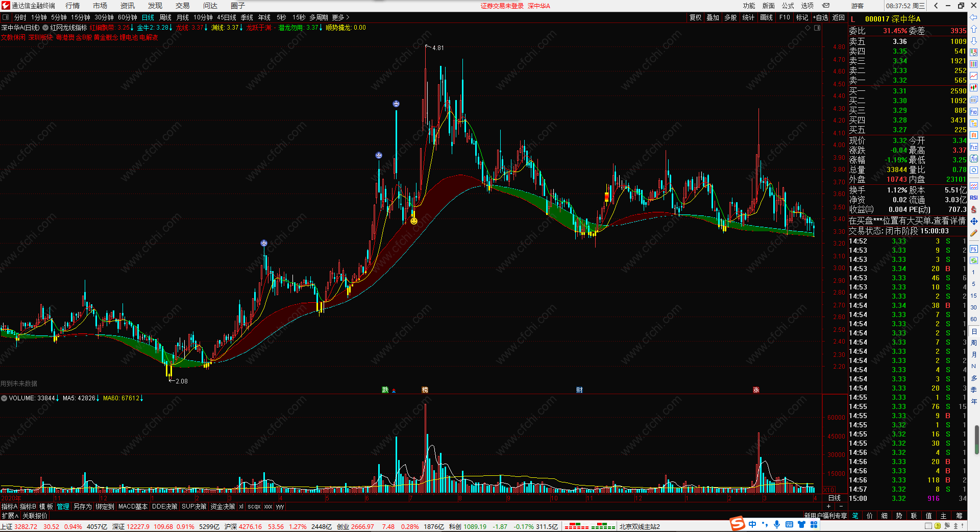Select the 筹 tab in bottom right panel
Viewport: 980px width, 532px height.
point(960,516)
